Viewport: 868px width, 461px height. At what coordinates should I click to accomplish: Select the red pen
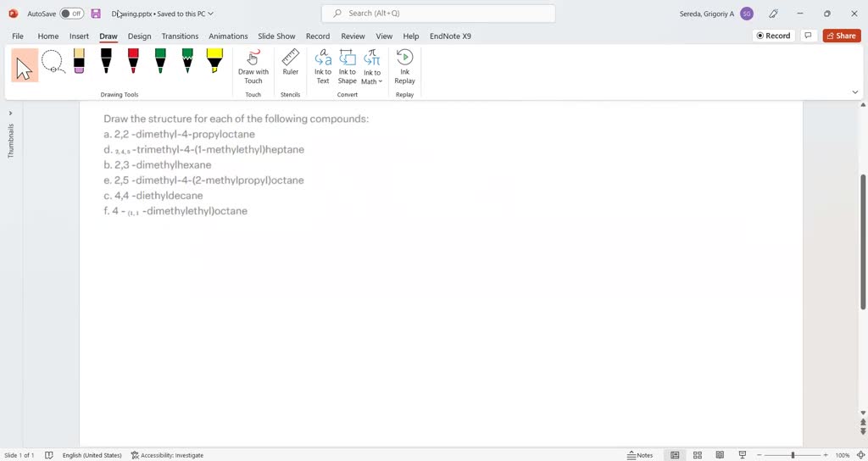tap(133, 61)
